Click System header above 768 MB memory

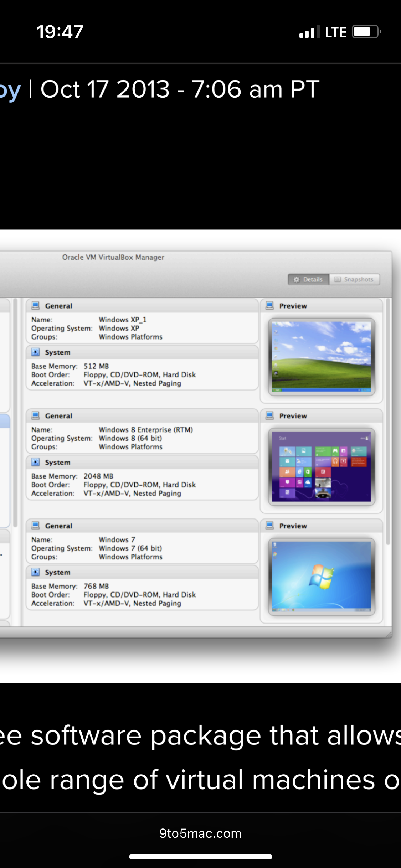(x=142, y=572)
